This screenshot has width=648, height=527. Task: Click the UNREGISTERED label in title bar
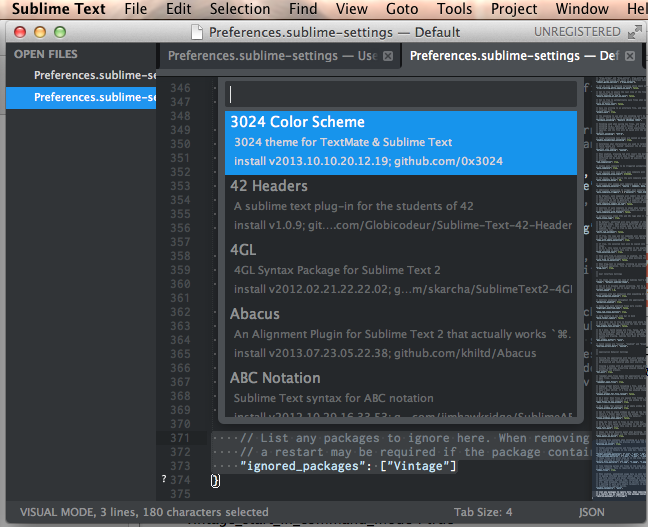pyautogui.click(x=577, y=32)
